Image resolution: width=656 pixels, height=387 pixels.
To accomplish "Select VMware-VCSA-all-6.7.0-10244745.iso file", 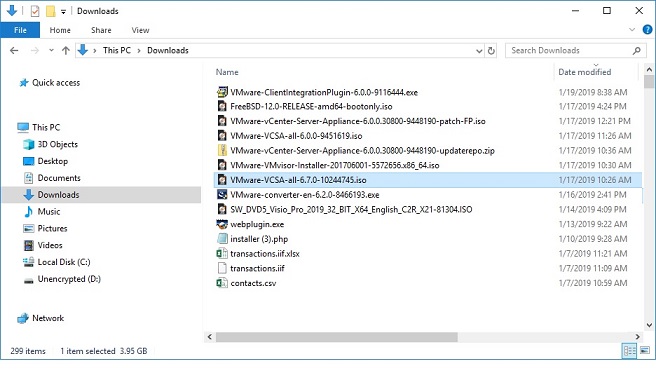I will pyautogui.click(x=298, y=180).
